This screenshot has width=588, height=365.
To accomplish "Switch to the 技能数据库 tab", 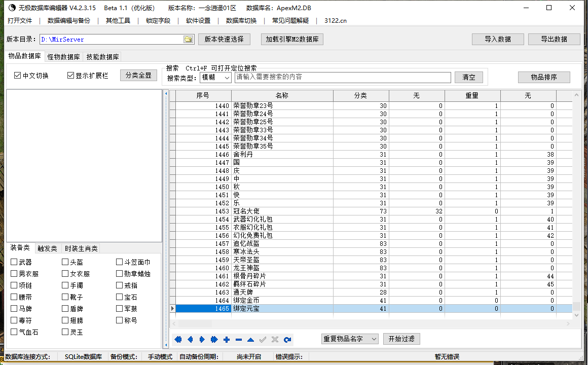I will click(103, 57).
